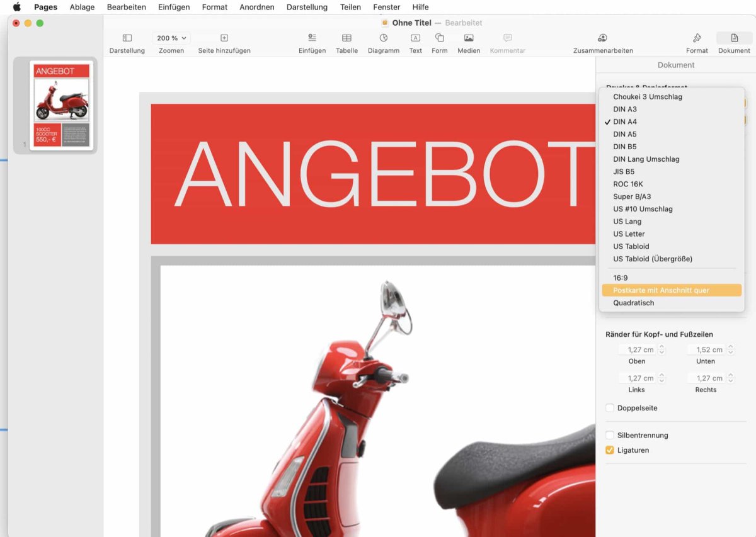756x537 pixels.
Task: Open the Format menu in menu bar
Action: pyautogui.click(x=215, y=7)
